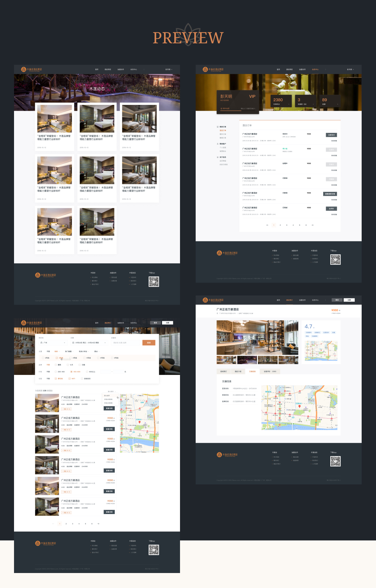Click the location pin beside hotel detail address
Viewport: 376px width, 588px height.
coord(218,313)
